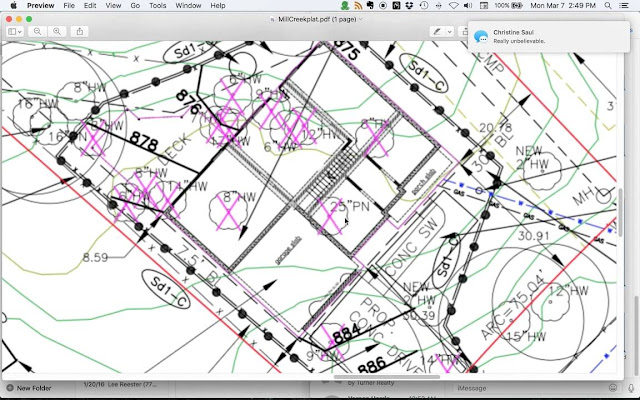Image resolution: width=640 pixels, height=400 pixels.
Task: Click the 25"PN tree label
Action: tap(350, 207)
